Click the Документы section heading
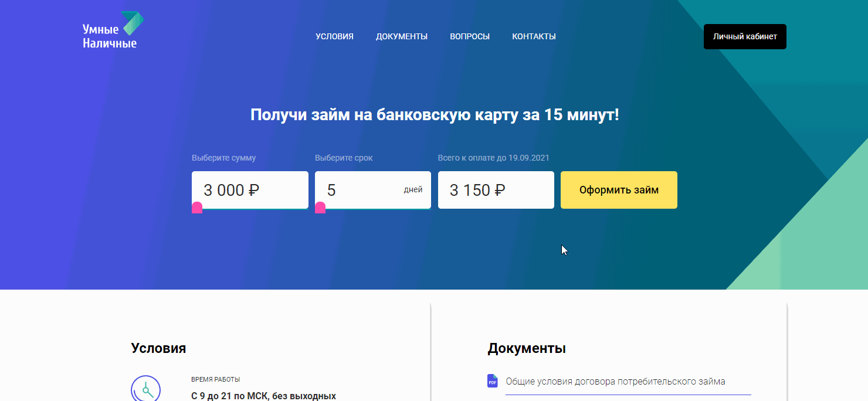This screenshot has height=401, width=868. (x=527, y=348)
